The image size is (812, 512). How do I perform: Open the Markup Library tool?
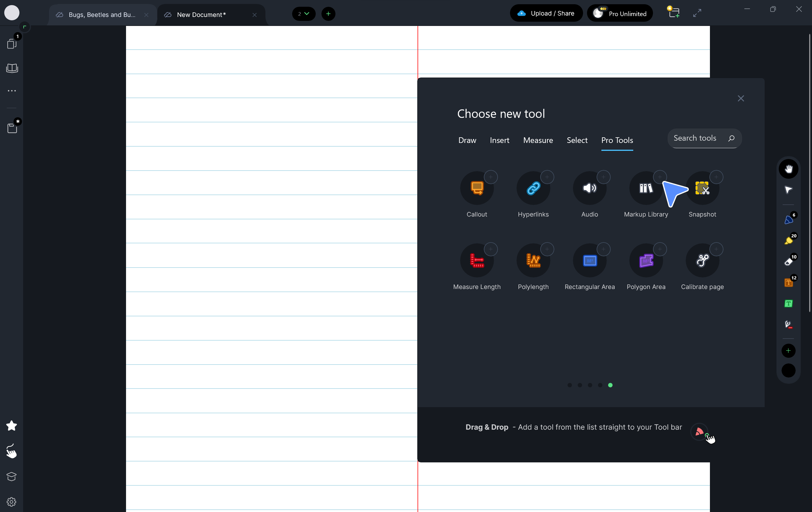645,188
